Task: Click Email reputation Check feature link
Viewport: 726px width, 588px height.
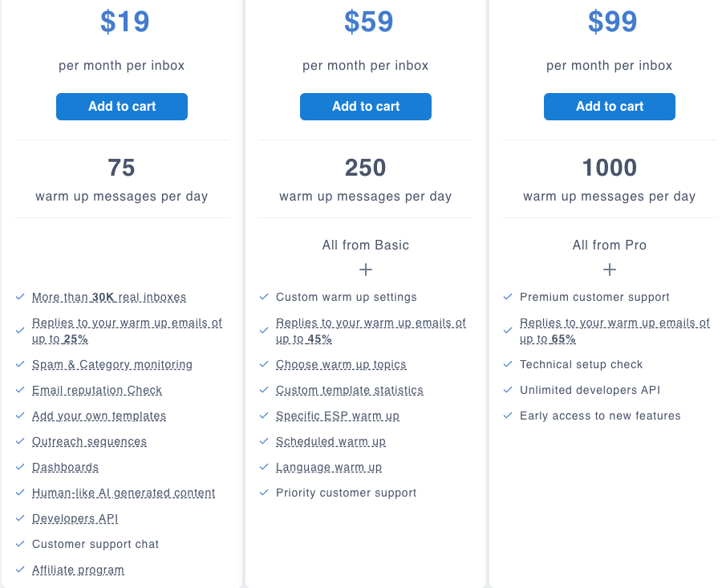Action: [x=97, y=390]
